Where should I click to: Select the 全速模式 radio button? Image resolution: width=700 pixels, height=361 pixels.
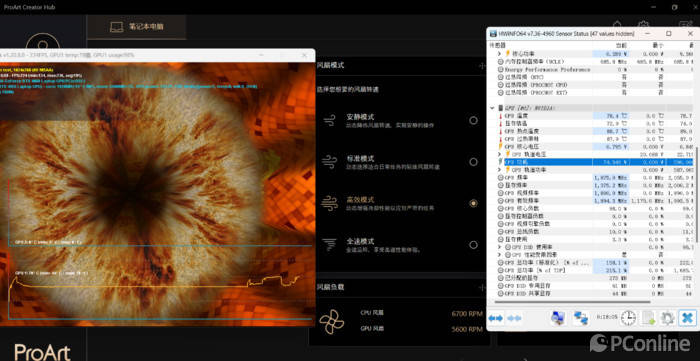(473, 245)
